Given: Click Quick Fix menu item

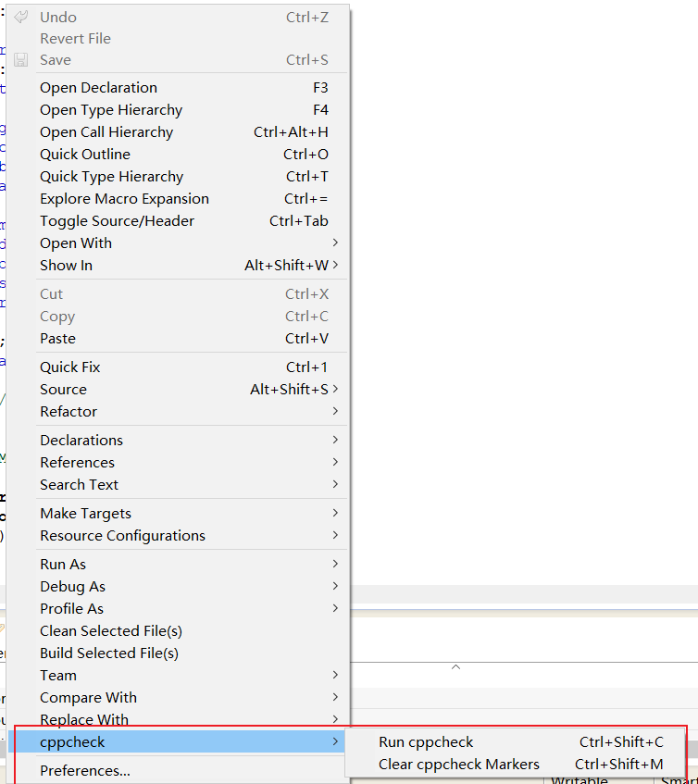Looking at the screenshot, I should click(178, 367).
